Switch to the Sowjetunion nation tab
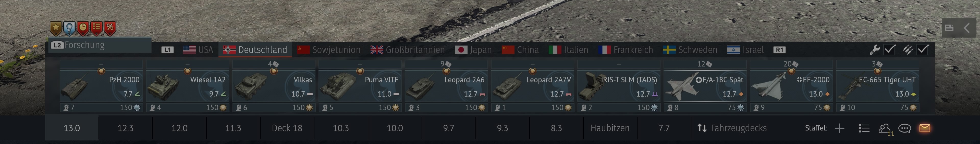Image resolution: width=980 pixels, height=144 pixels. [x=329, y=50]
